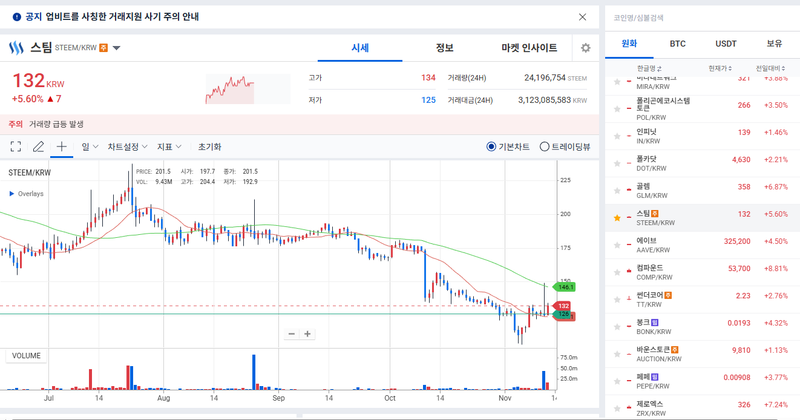Zoom in the chart with plus button
The height and width of the screenshot is (420, 800).
[x=308, y=334]
